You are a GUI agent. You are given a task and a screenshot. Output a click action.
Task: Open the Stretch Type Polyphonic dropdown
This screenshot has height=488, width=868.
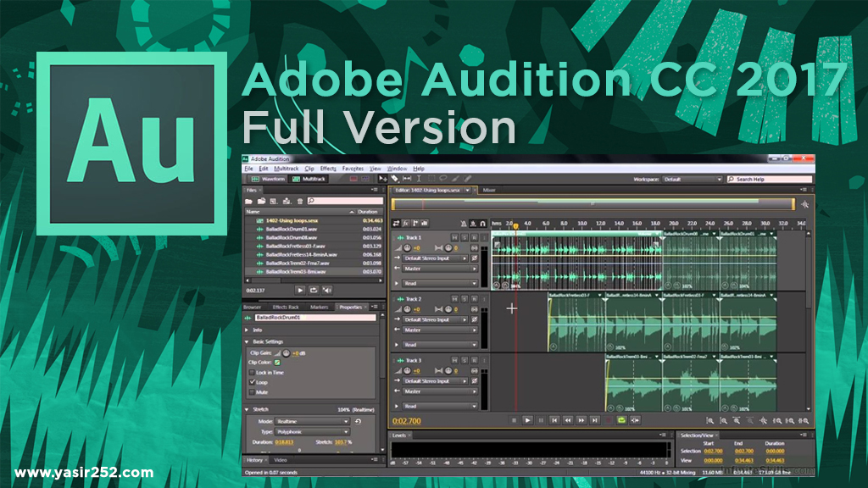(x=312, y=431)
